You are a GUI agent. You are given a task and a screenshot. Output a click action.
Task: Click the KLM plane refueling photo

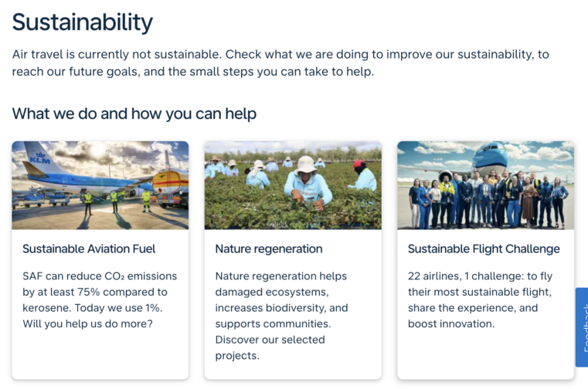pyautogui.click(x=100, y=185)
